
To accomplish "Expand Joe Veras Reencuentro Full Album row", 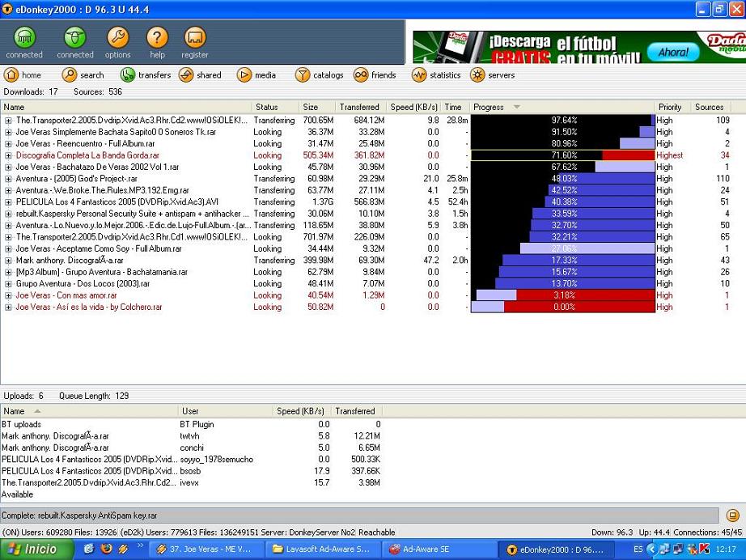I will click(8, 144).
